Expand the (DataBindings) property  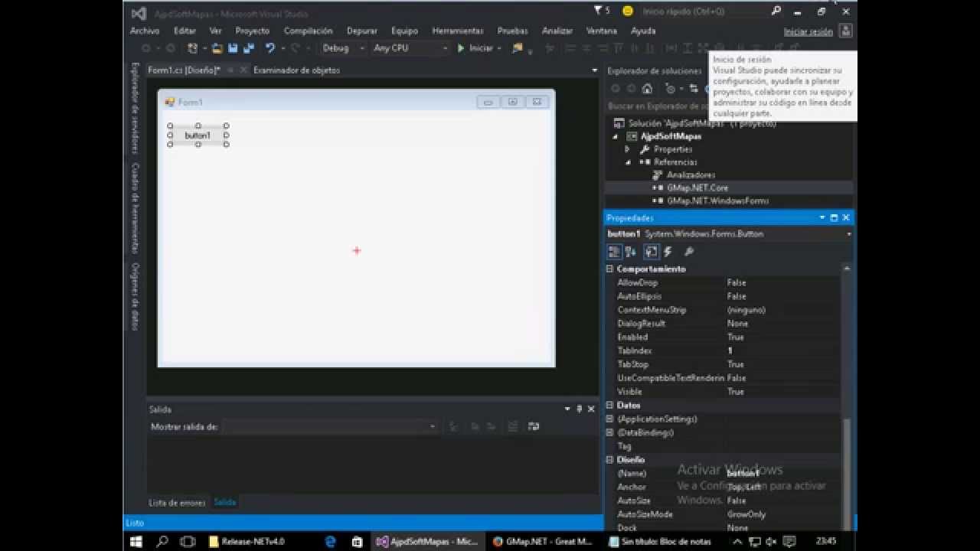click(x=610, y=433)
